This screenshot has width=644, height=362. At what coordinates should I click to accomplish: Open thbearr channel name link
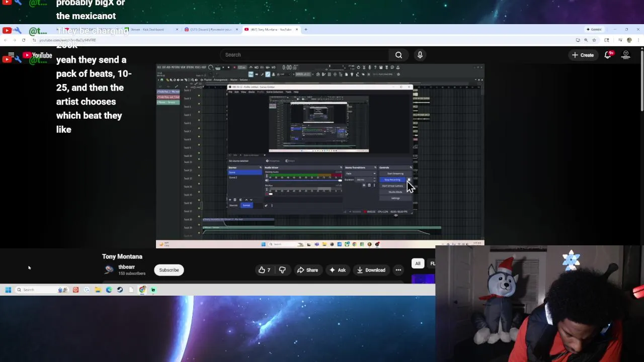[x=126, y=267]
